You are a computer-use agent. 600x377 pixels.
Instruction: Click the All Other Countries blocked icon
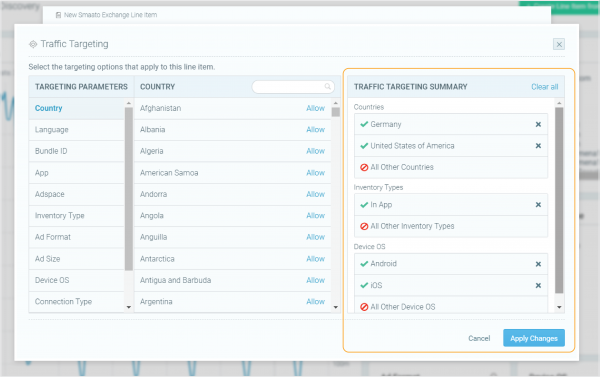click(364, 167)
